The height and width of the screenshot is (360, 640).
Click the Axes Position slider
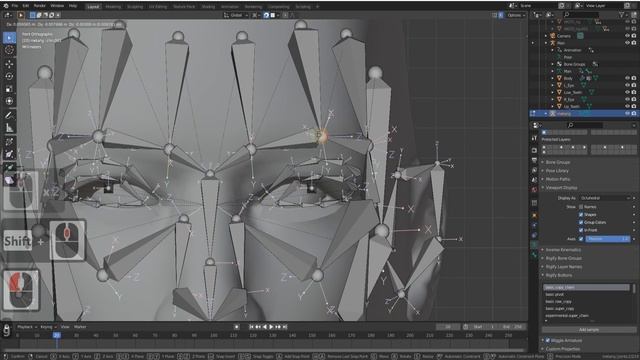point(608,239)
